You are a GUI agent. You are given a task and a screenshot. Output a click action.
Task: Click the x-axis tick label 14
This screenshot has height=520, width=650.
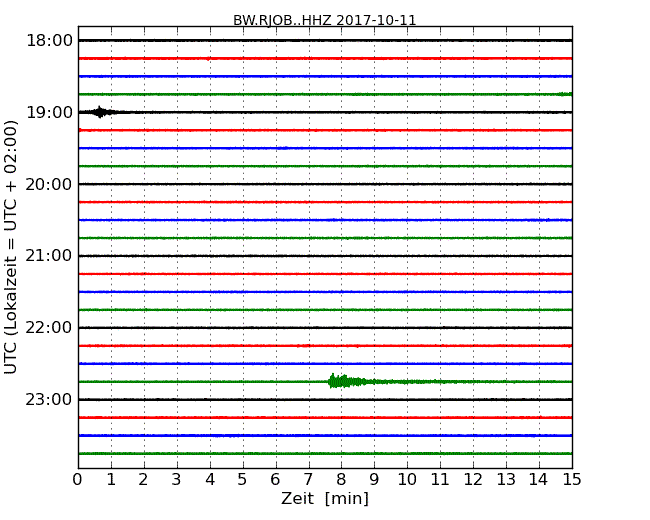pos(538,480)
